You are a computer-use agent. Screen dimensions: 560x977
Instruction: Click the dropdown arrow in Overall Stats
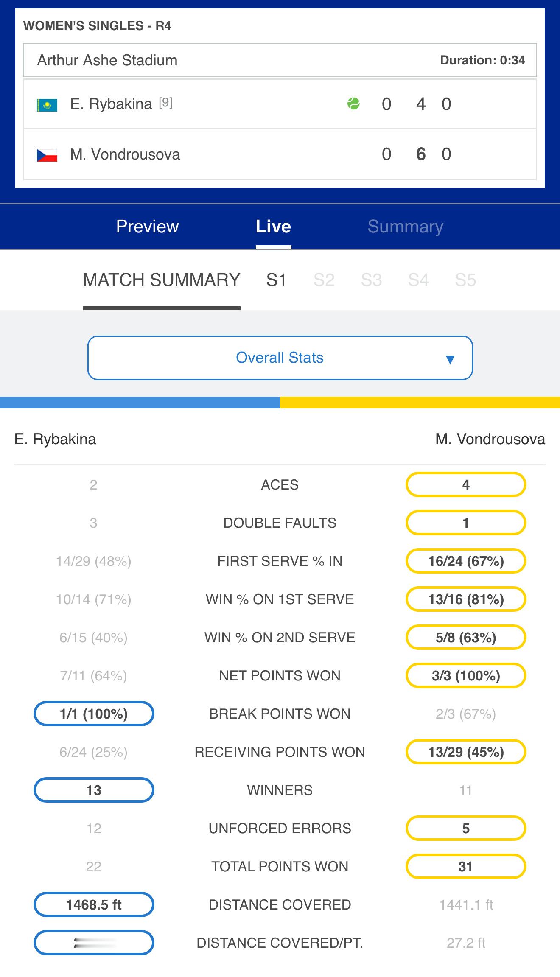tap(450, 360)
